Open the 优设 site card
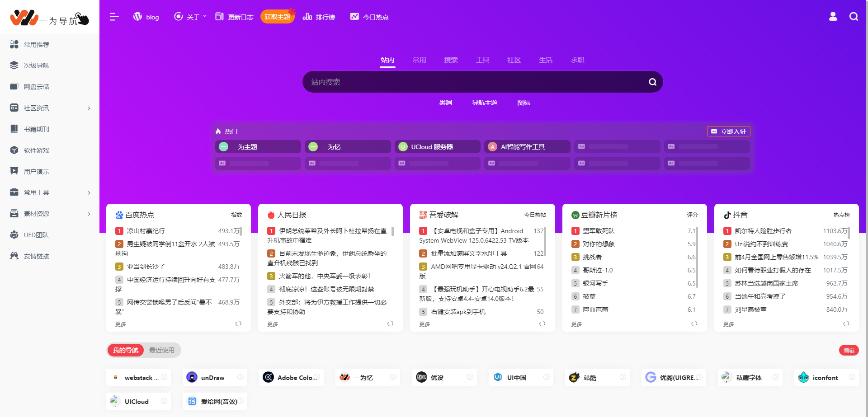This screenshot has width=868, height=417. [x=444, y=377]
